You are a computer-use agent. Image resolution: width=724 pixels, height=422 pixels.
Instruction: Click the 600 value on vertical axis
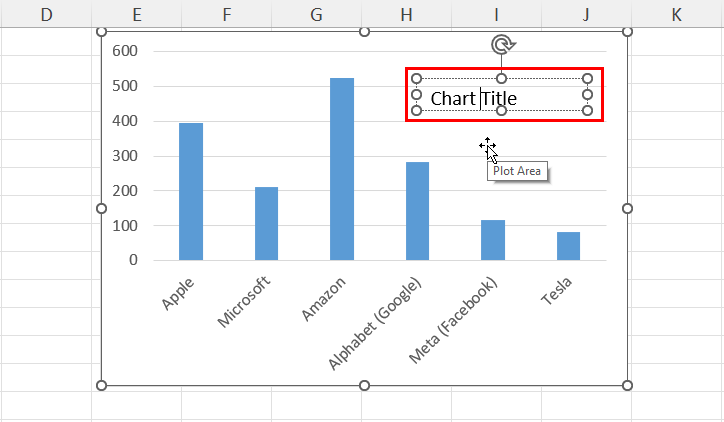click(125, 51)
